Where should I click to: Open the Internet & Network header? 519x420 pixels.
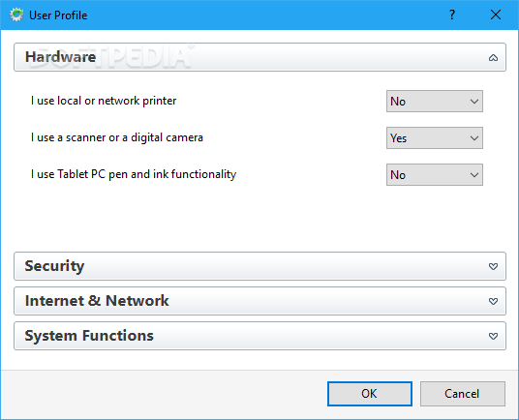[259, 301]
